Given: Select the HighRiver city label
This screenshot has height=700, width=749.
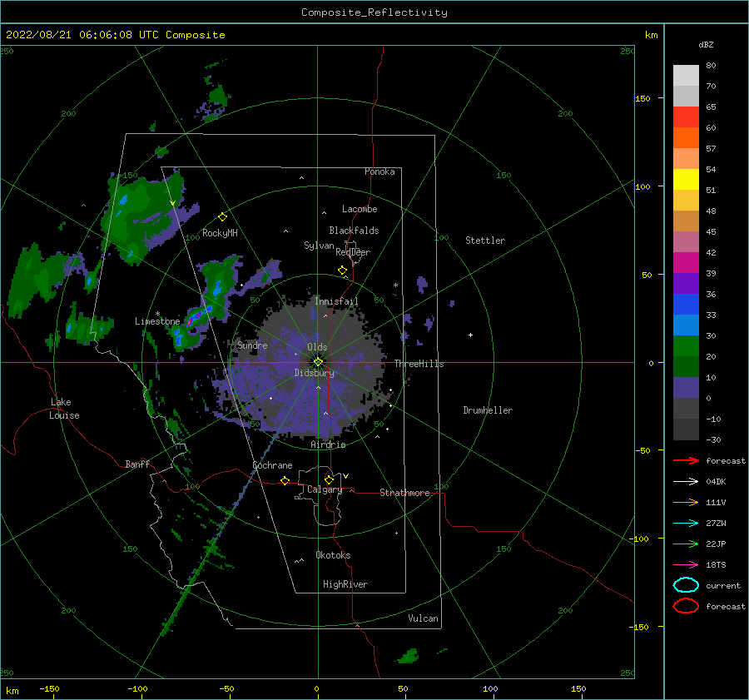Looking at the screenshot, I should click(345, 584).
